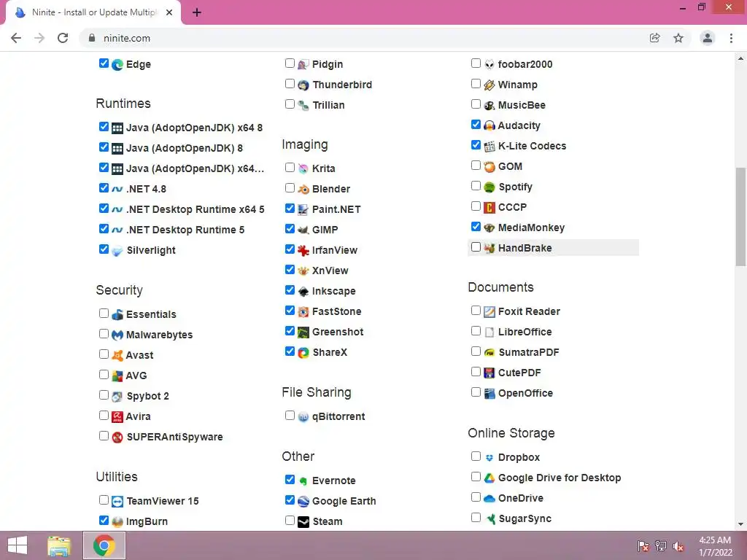Go back to the previous page
This screenshot has width=747, height=560.
(x=16, y=38)
